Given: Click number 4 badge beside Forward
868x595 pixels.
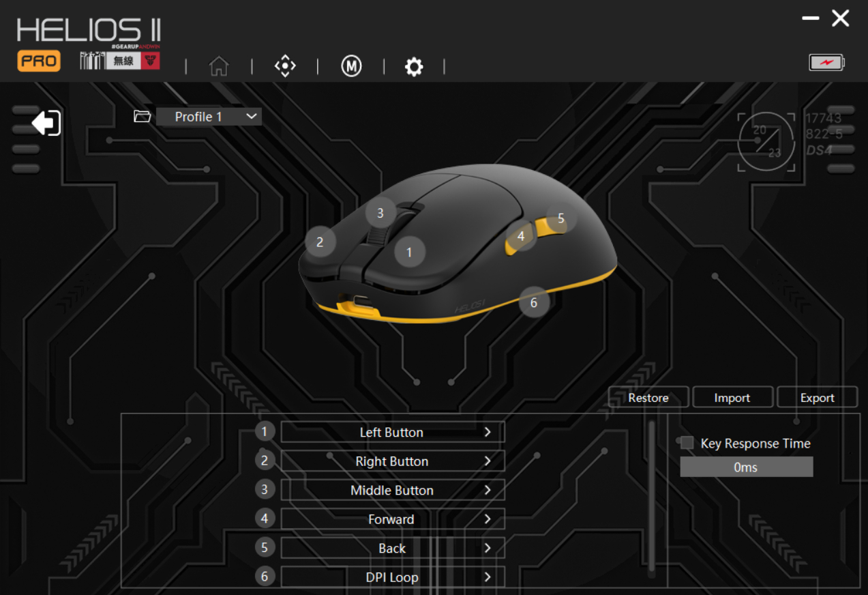Looking at the screenshot, I should [x=265, y=519].
